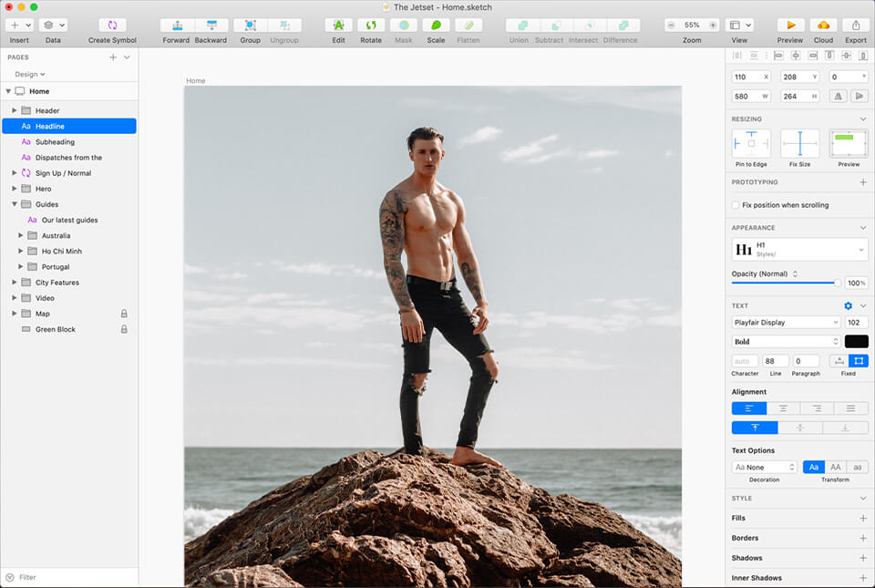Enable Fix position when scrolling
Screen dimensions: 875x588
pyautogui.click(x=736, y=205)
